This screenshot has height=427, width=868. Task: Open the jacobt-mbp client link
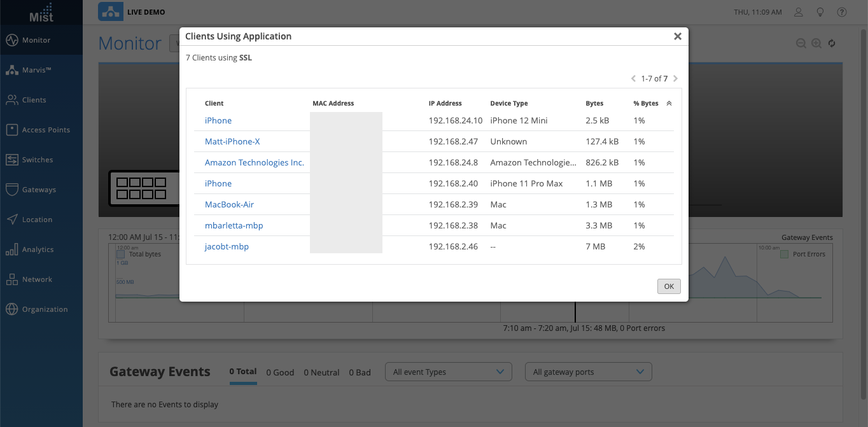(227, 246)
